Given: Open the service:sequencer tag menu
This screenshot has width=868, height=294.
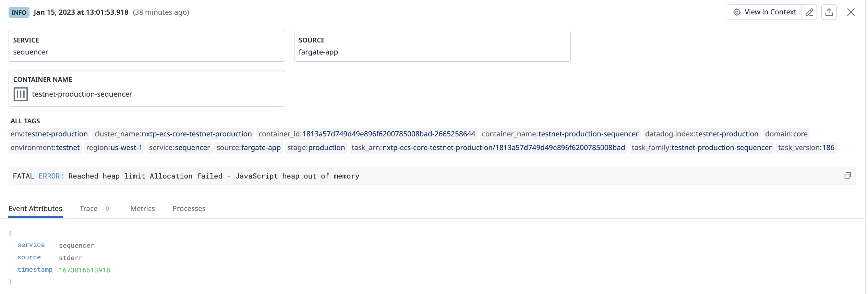Looking at the screenshot, I should click(179, 147).
